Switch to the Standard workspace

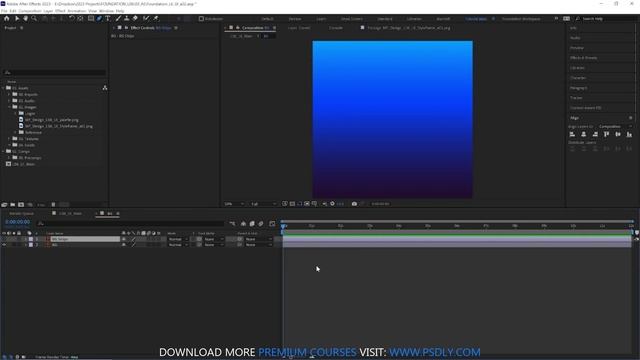coord(384,19)
